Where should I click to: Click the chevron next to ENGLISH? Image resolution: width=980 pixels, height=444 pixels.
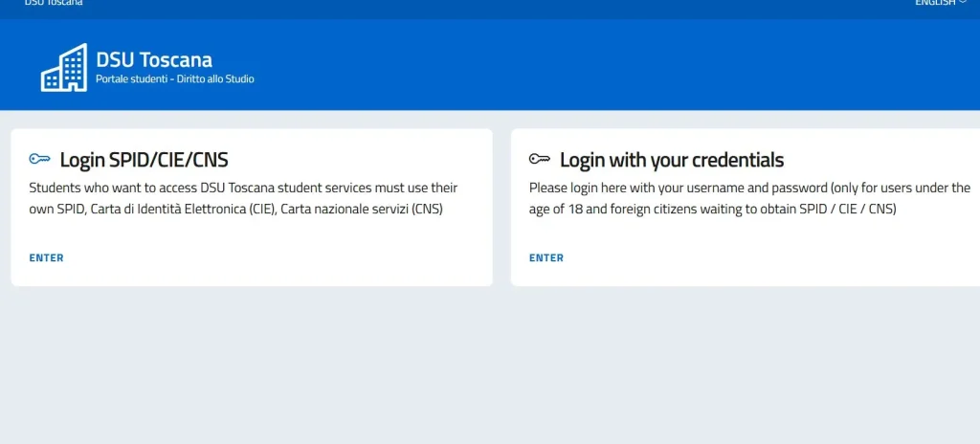[963, 3]
